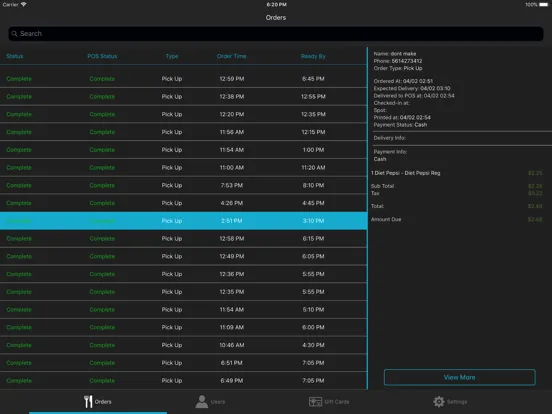
Task: Select the order placed at 12:20 PM
Action: 183,114
